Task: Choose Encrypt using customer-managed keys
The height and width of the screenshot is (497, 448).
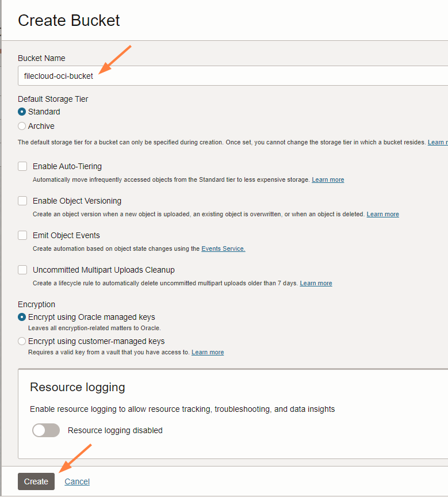Action: click(x=22, y=341)
